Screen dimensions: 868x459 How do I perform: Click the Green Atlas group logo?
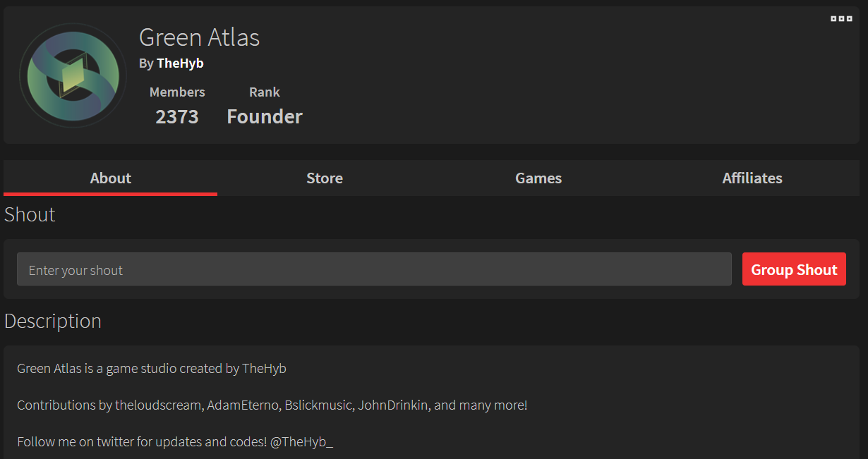[x=73, y=75]
